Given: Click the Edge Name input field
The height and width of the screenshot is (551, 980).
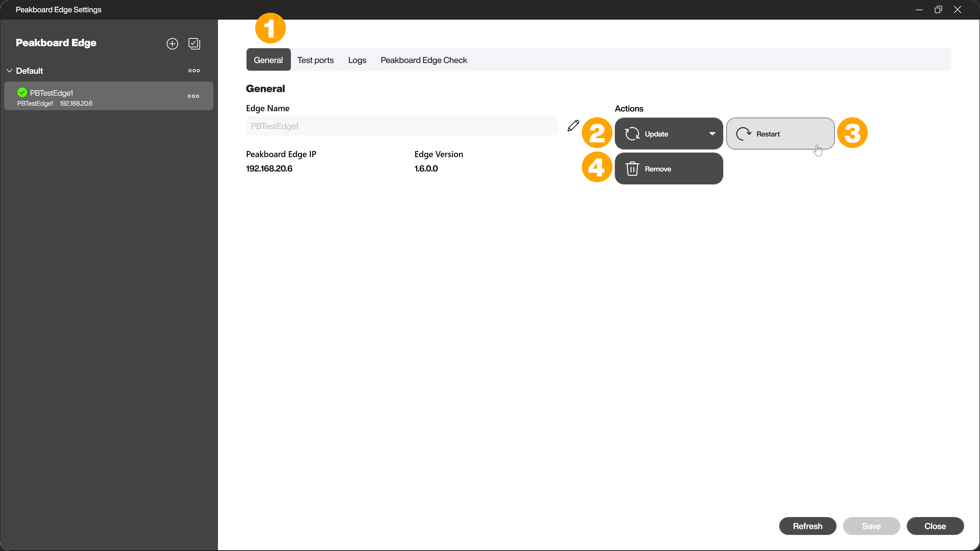Looking at the screenshot, I should (402, 126).
